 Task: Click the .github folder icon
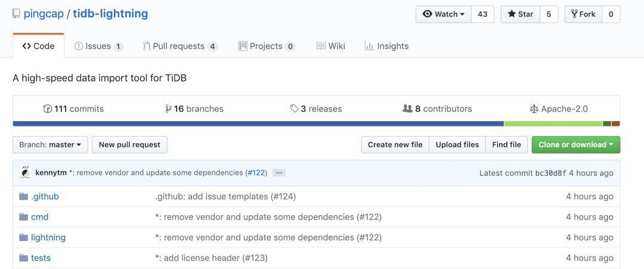click(23, 196)
